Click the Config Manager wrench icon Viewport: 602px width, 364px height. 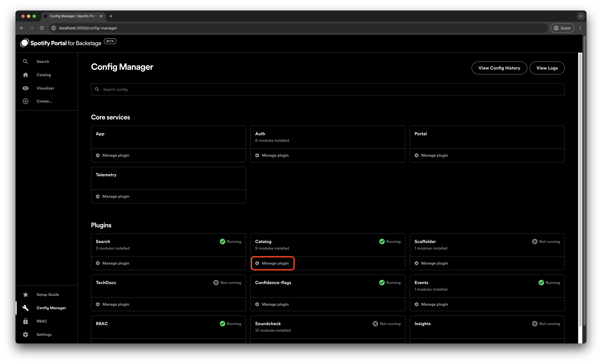point(25,308)
